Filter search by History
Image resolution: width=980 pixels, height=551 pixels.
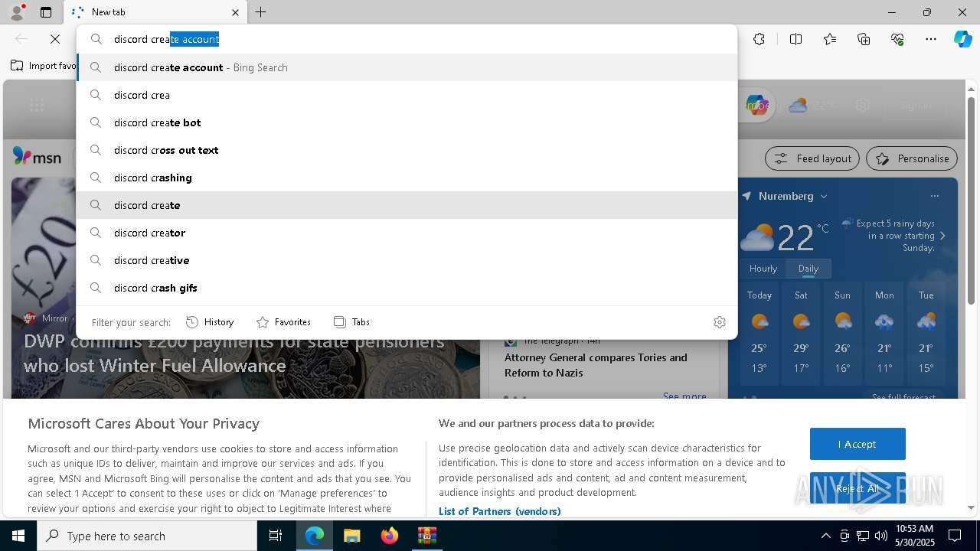point(210,322)
